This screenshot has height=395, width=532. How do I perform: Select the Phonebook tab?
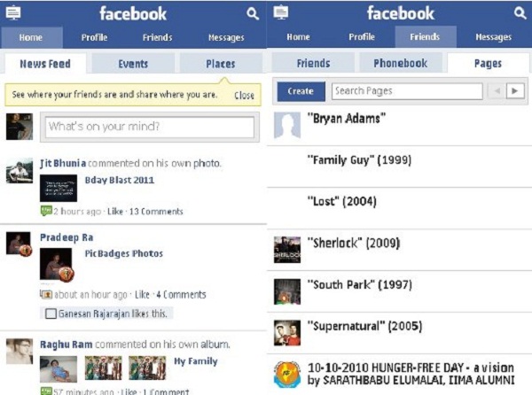coord(401,63)
